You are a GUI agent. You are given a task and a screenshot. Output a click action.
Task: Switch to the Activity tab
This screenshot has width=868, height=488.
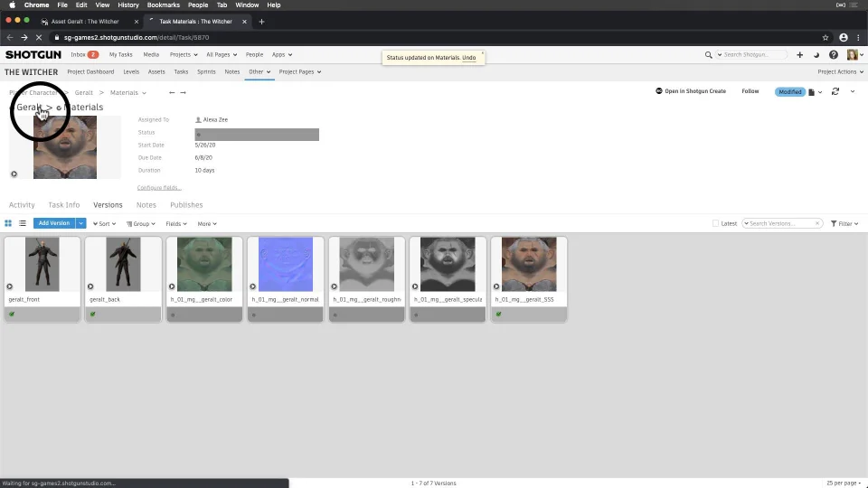(22, 205)
